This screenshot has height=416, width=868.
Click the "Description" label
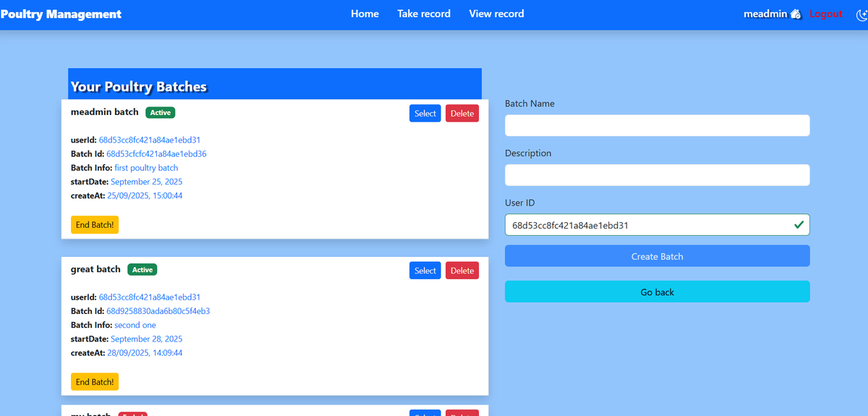[x=528, y=153]
